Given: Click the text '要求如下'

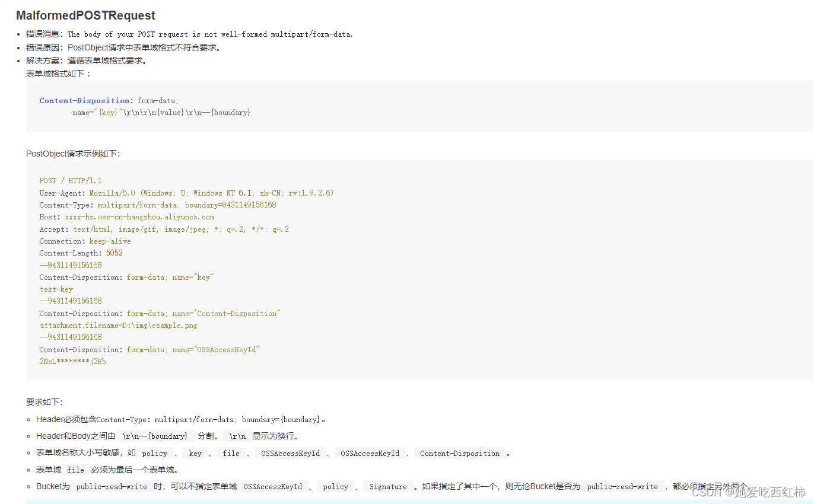Looking at the screenshot, I should point(44,402).
